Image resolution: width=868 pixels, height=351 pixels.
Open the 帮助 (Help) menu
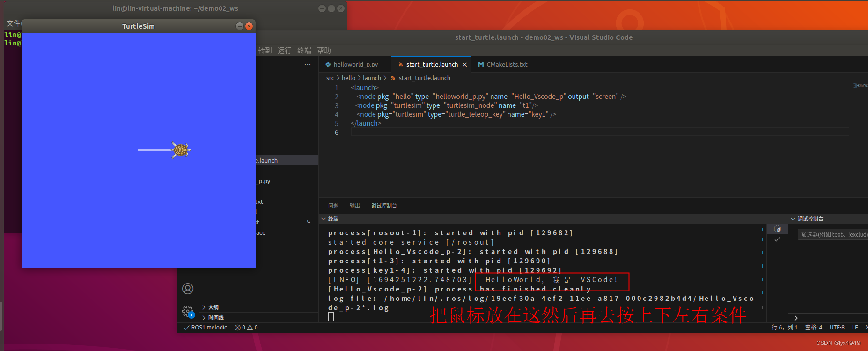[324, 50]
